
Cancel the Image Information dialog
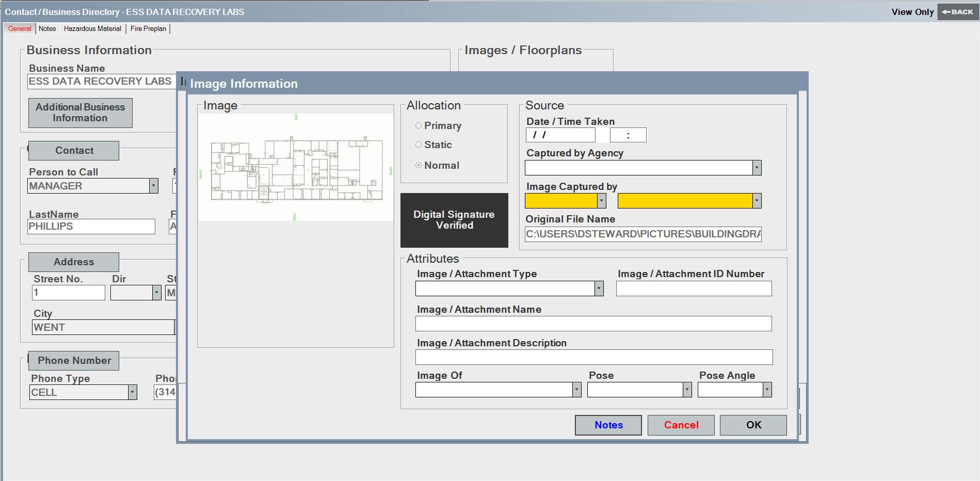[681, 425]
